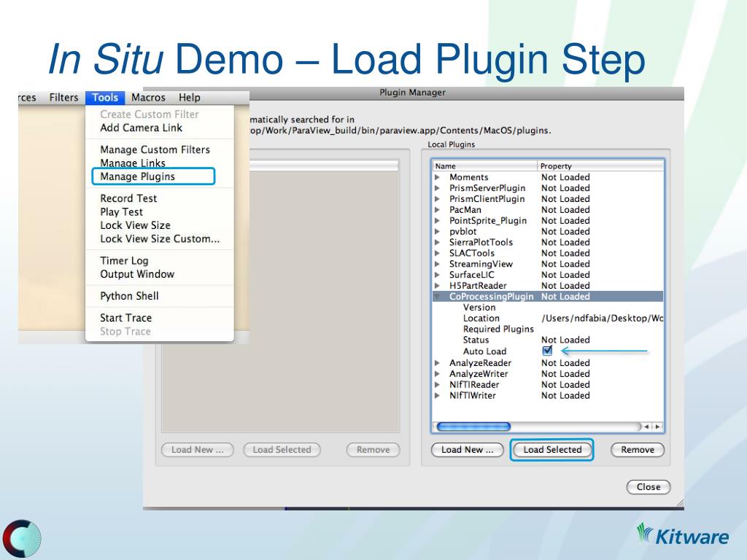The width and height of the screenshot is (747, 560).
Task: Expand the SLACTools plugin row
Action: click(x=438, y=253)
